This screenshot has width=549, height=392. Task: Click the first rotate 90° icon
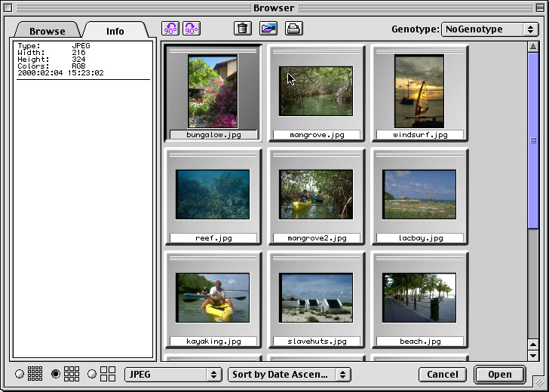point(170,29)
